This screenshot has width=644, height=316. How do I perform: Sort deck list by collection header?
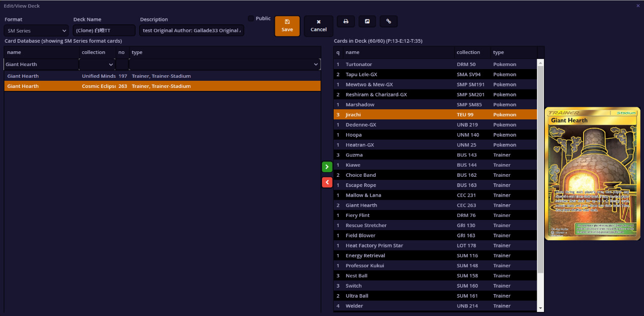coord(472,52)
